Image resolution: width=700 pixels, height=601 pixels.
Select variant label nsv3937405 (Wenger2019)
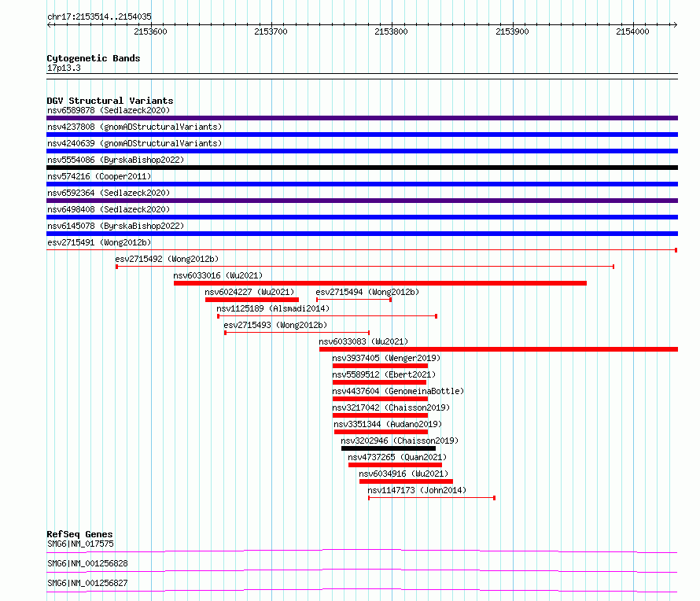(x=386, y=358)
